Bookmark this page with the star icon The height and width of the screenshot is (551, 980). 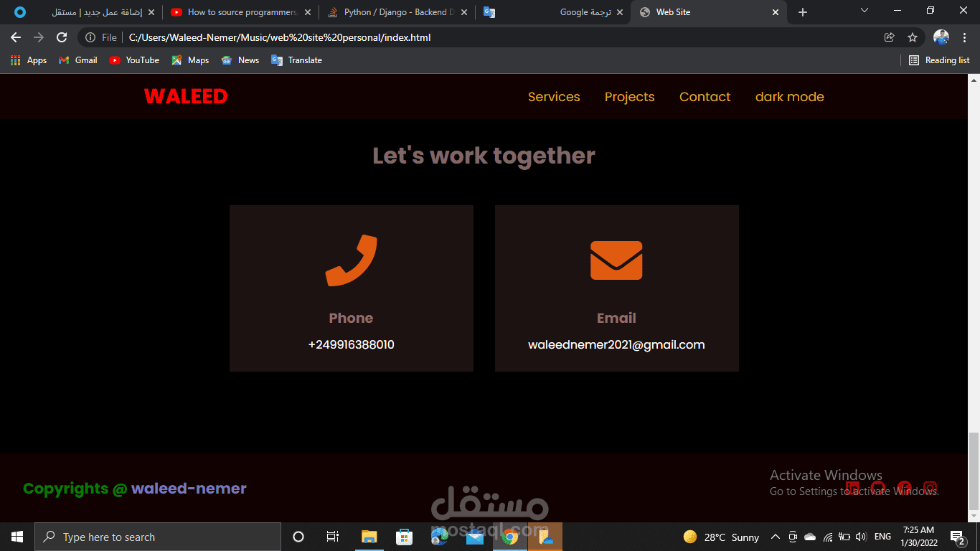(x=913, y=37)
